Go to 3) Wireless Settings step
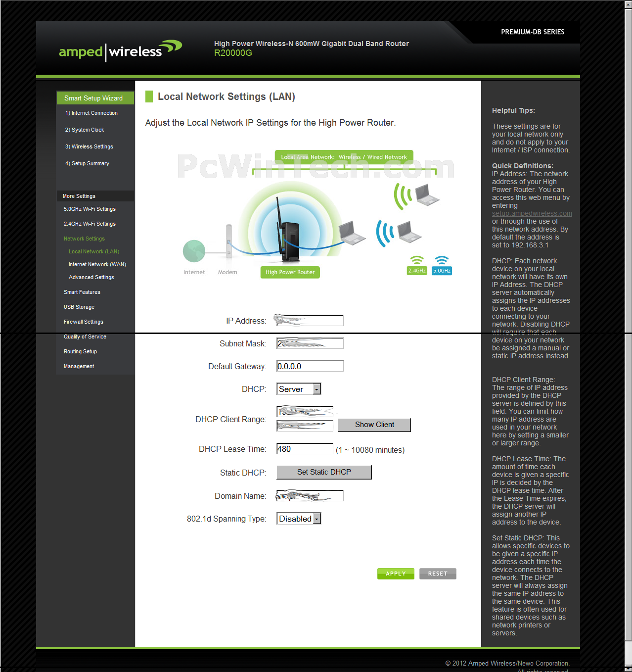Viewport: 632px width, 672px height. click(x=89, y=146)
